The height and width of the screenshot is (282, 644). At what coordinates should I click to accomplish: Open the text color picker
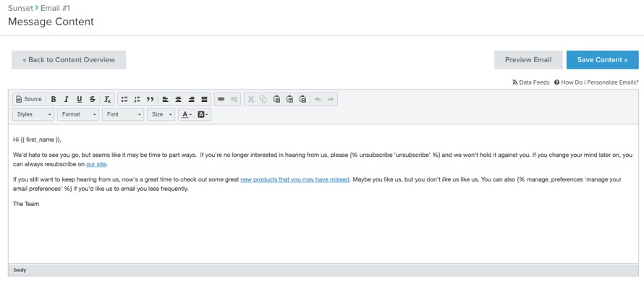pyautogui.click(x=187, y=114)
